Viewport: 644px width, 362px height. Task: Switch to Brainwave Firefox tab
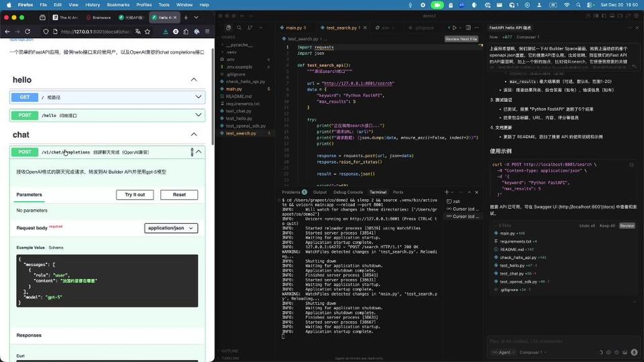tap(99, 17)
